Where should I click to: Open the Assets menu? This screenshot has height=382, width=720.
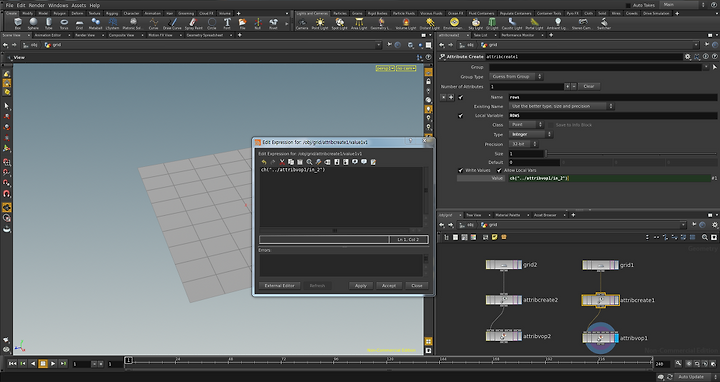tap(79, 6)
